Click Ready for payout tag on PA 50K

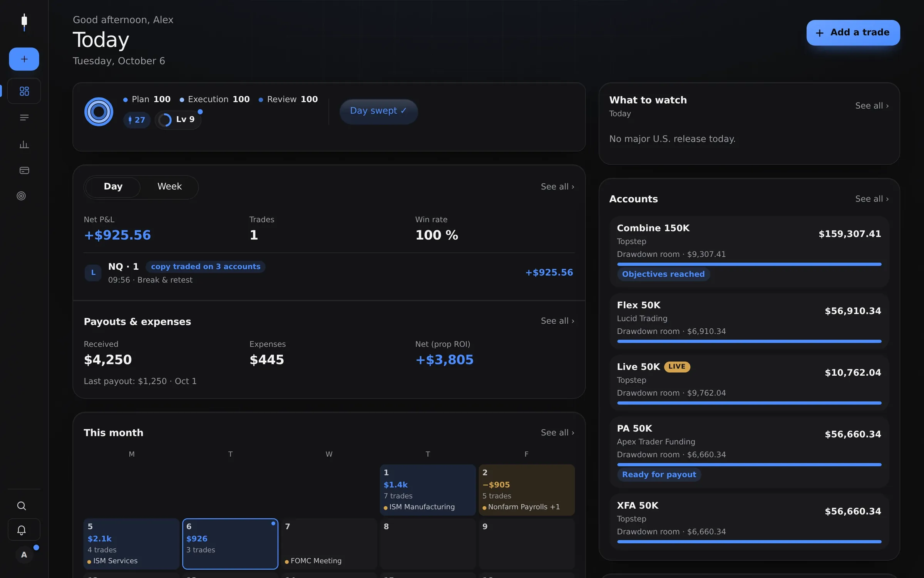659,475
